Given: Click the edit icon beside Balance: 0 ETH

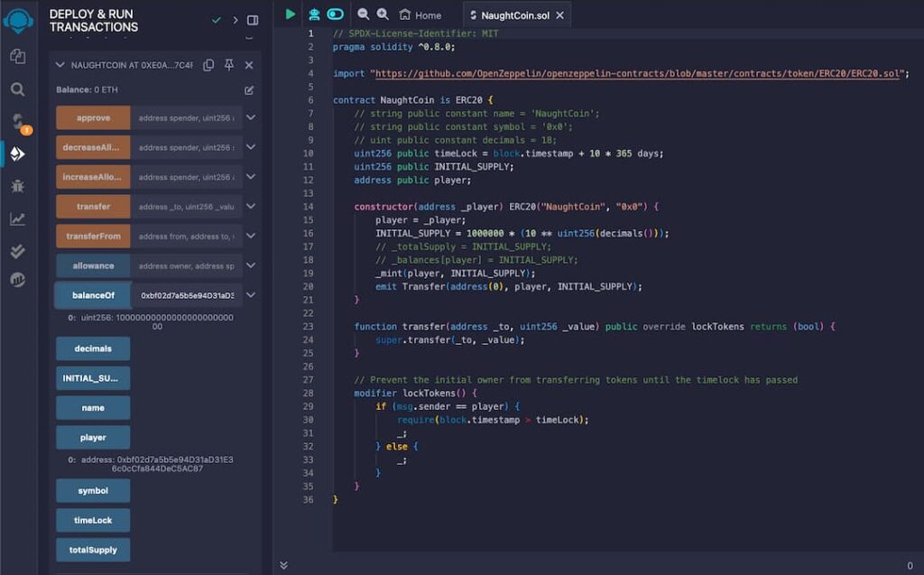Looking at the screenshot, I should [249, 90].
